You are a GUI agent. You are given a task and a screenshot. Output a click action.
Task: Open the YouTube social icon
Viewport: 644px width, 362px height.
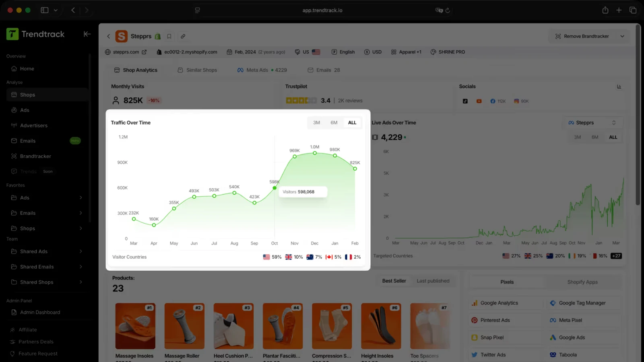click(x=479, y=101)
